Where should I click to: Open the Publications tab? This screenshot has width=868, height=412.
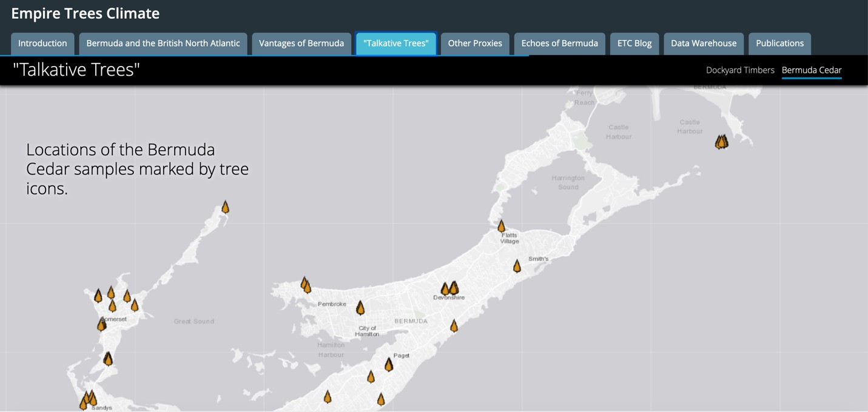click(779, 44)
